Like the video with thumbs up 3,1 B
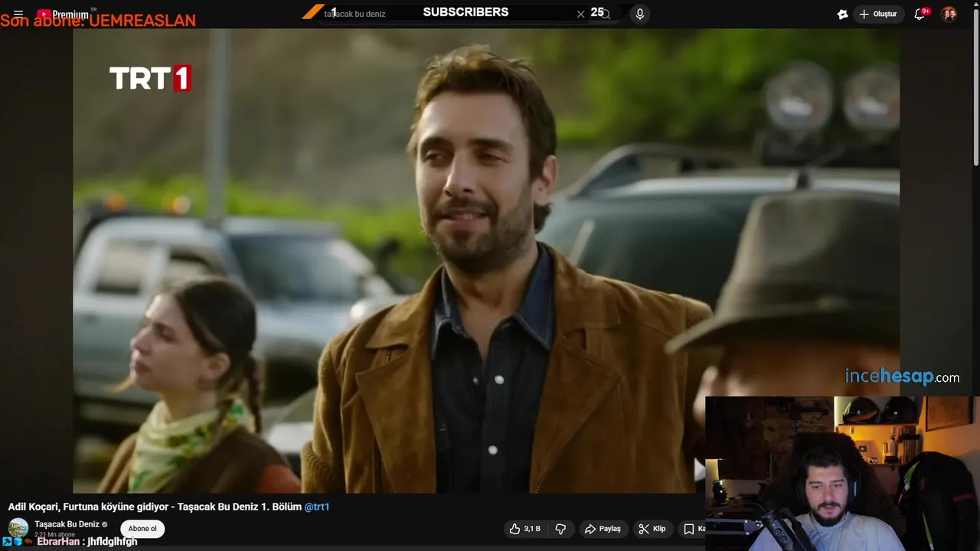The image size is (980, 551). pyautogui.click(x=525, y=529)
